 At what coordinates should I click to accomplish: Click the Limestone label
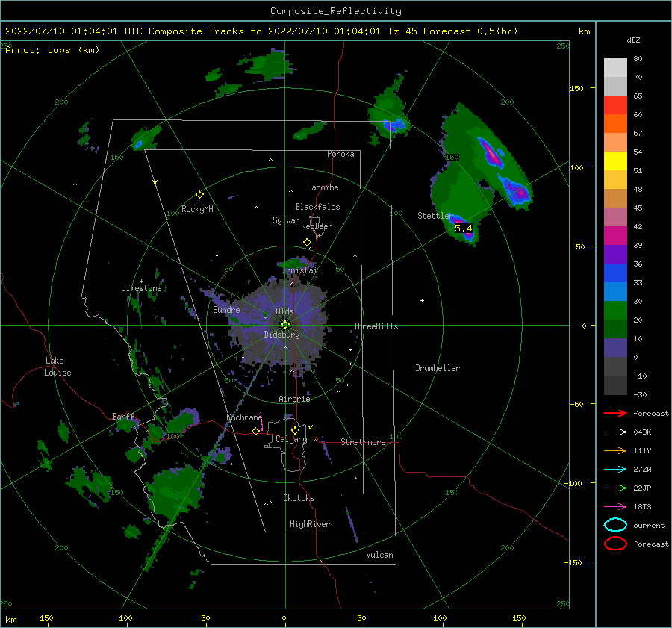click(x=141, y=288)
